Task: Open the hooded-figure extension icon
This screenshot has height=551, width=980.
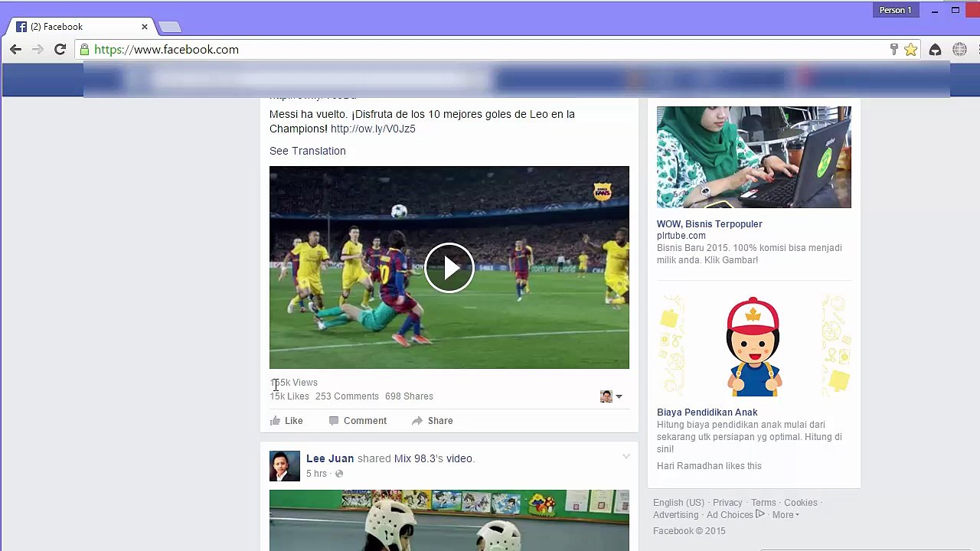Action: 935,50
